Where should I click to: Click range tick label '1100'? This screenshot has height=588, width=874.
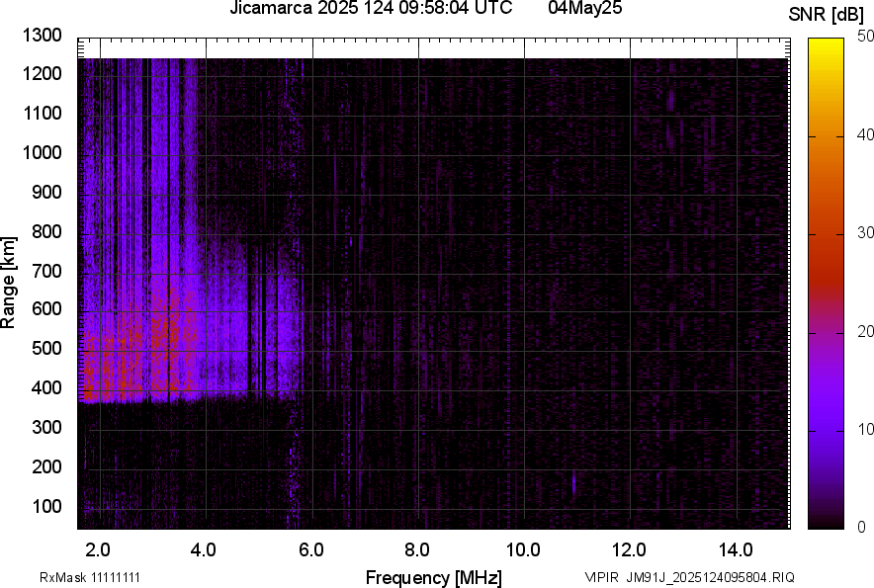click(x=42, y=113)
